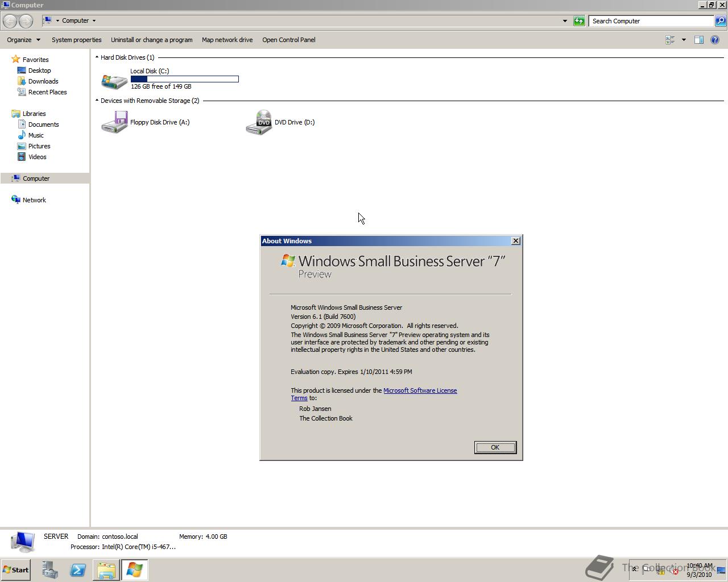728x582 pixels.
Task: Show hidden tray icons arrow
Action: click(635, 569)
